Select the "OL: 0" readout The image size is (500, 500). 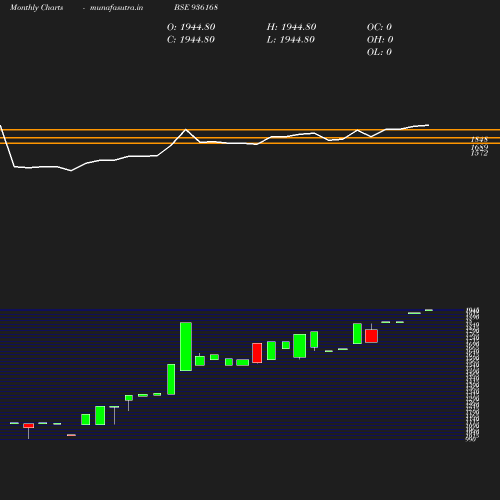click(379, 52)
